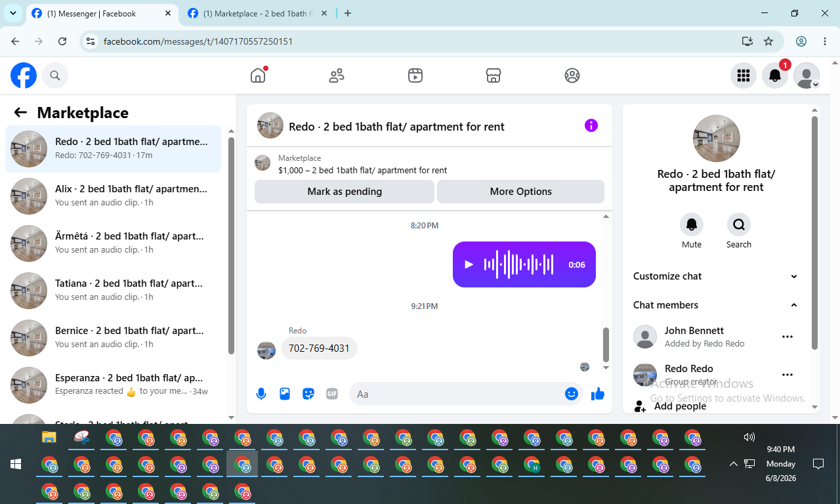This screenshot has width=840, height=504.
Task: Mute this chat with the bell icon
Action: pos(692,224)
